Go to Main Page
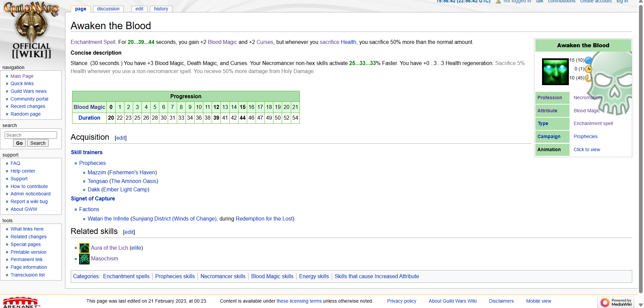This screenshot has height=308, width=644. [x=22, y=76]
